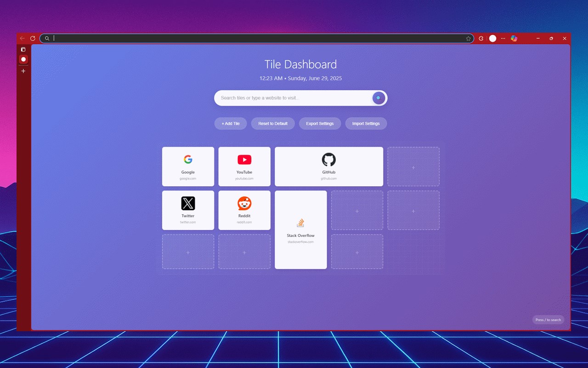Viewport: 588px width, 368px height.
Task: Click Export Settings
Action: [x=320, y=123]
